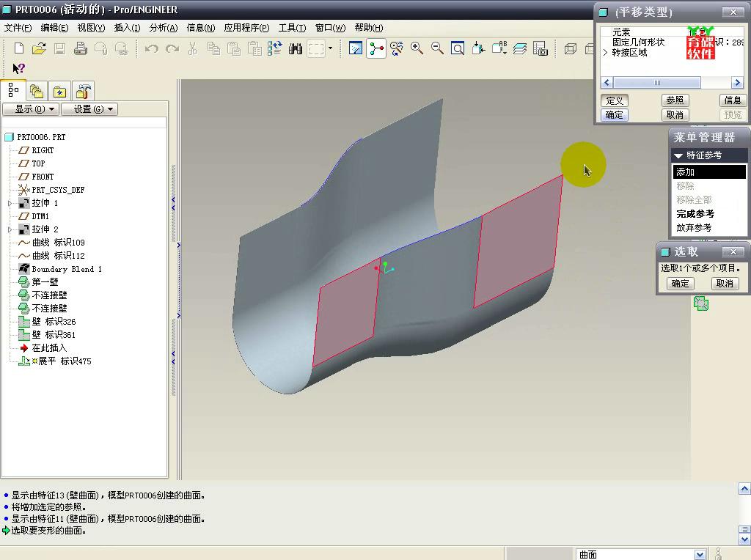Click the 参照 button

675,100
